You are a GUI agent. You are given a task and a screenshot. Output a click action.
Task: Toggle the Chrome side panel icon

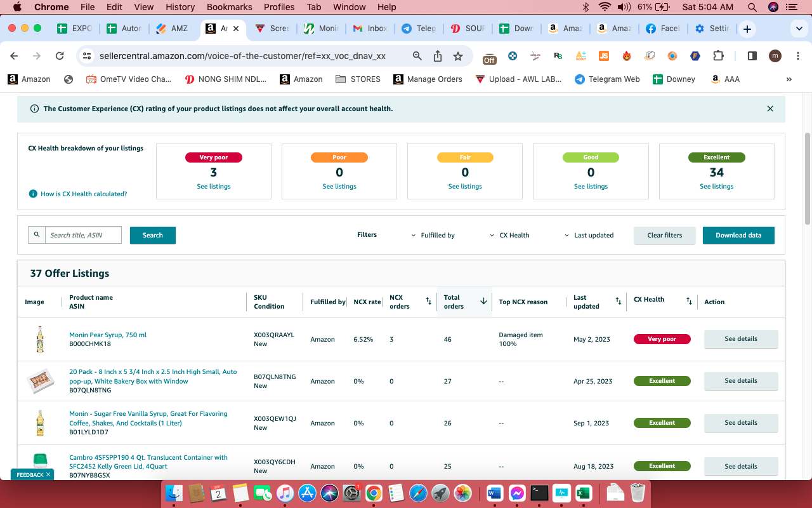[x=752, y=56]
